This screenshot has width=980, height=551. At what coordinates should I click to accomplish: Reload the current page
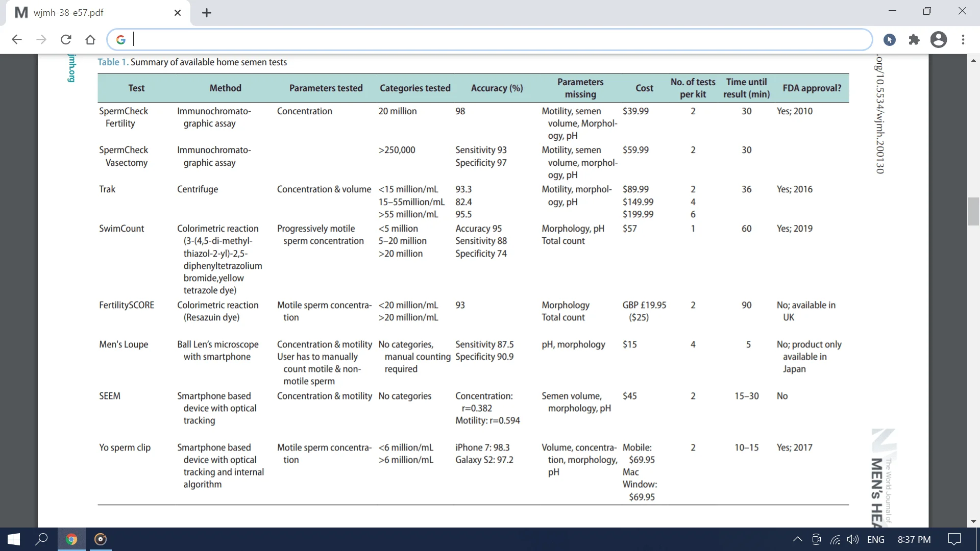coord(66,40)
